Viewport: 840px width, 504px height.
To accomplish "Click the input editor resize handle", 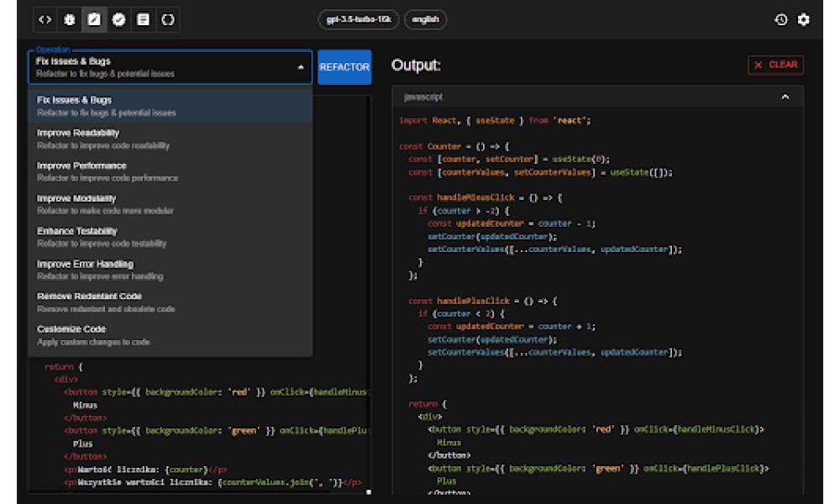I will tap(369, 491).
